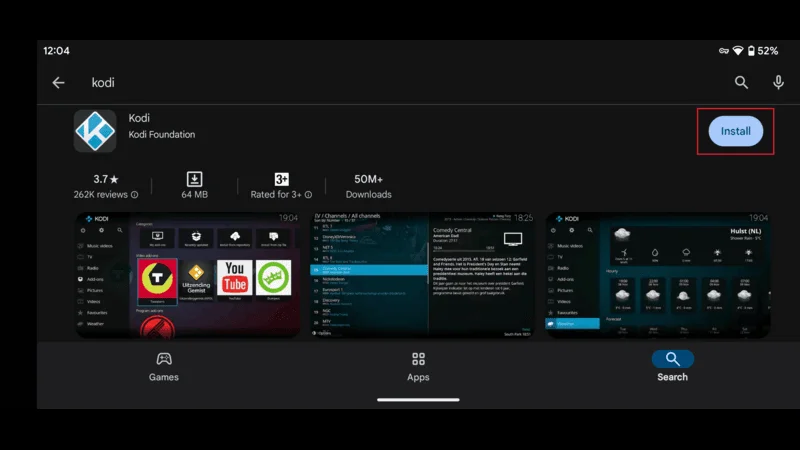
Task: Click the search magnifier icon in top bar
Action: point(741,82)
